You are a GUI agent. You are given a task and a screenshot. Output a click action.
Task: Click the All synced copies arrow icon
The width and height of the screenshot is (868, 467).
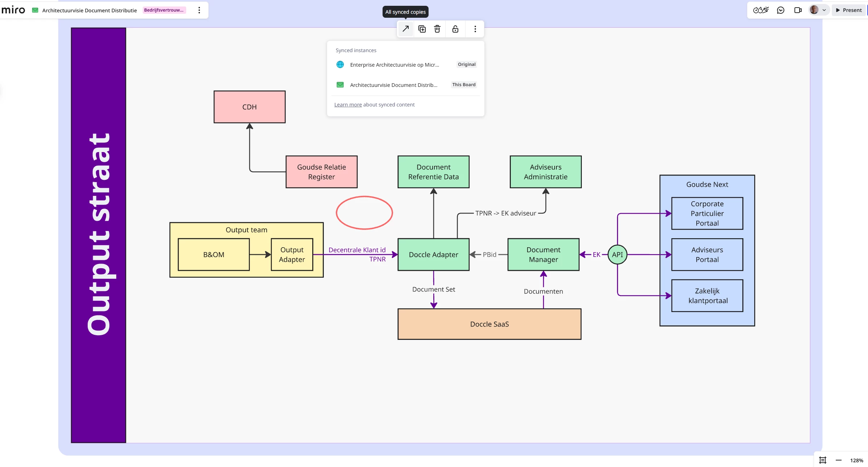click(x=405, y=29)
